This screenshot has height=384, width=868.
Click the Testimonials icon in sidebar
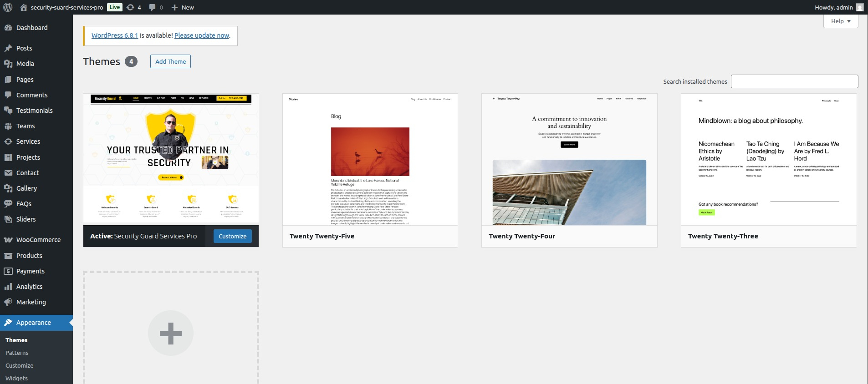[x=8, y=111]
